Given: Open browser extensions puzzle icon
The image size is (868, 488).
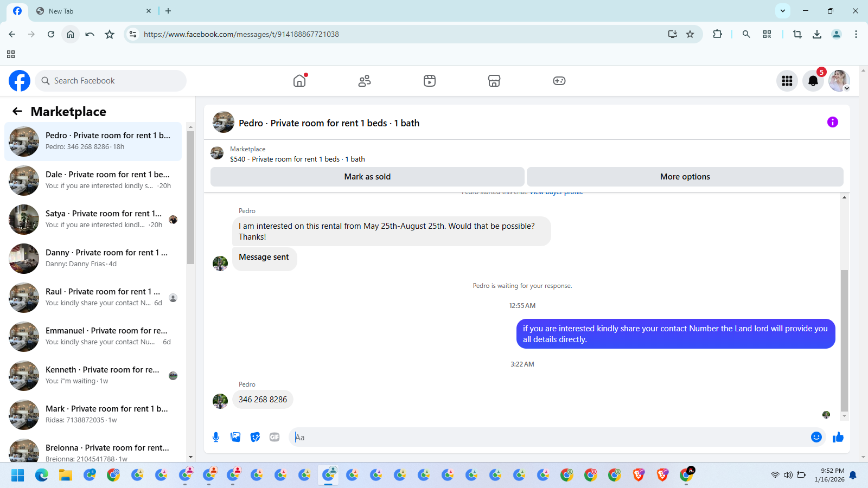Looking at the screenshot, I should point(717,34).
